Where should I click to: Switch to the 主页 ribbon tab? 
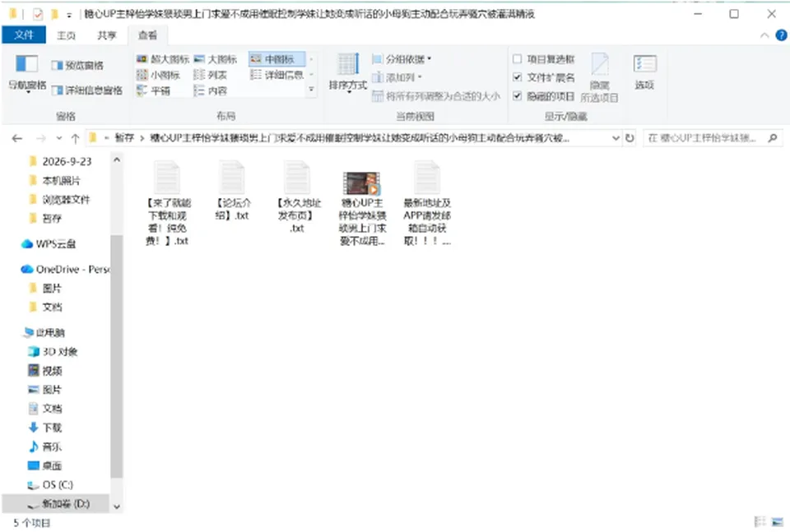point(66,35)
